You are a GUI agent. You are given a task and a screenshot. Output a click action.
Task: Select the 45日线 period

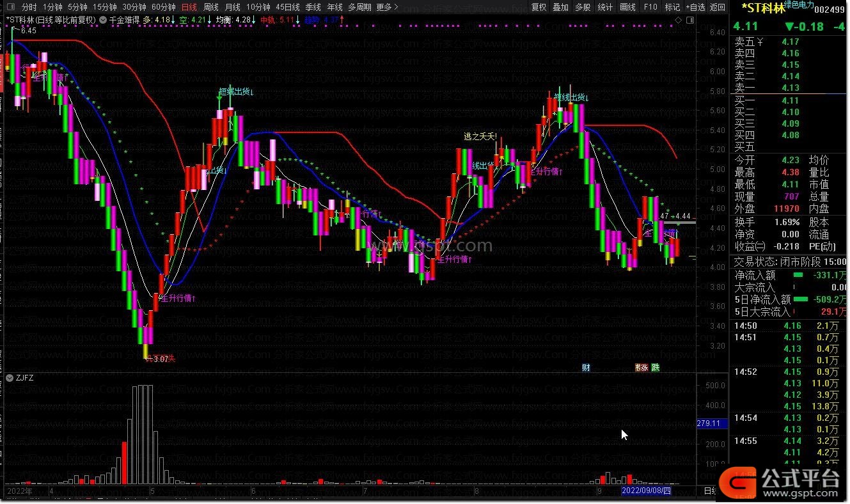click(x=288, y=7)
